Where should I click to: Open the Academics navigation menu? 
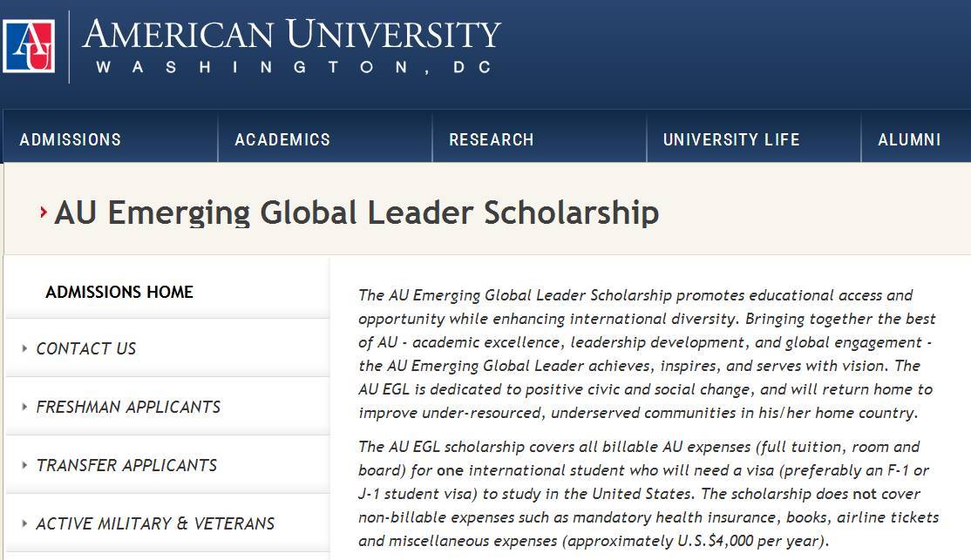(282, 140)
